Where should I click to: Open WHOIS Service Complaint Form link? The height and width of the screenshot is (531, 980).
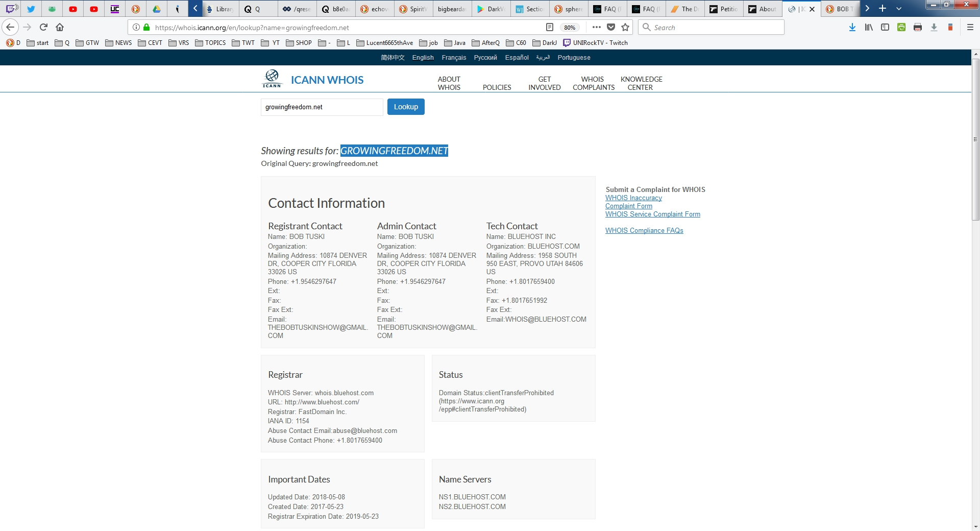pyautogui.click(x=653, y=214)
